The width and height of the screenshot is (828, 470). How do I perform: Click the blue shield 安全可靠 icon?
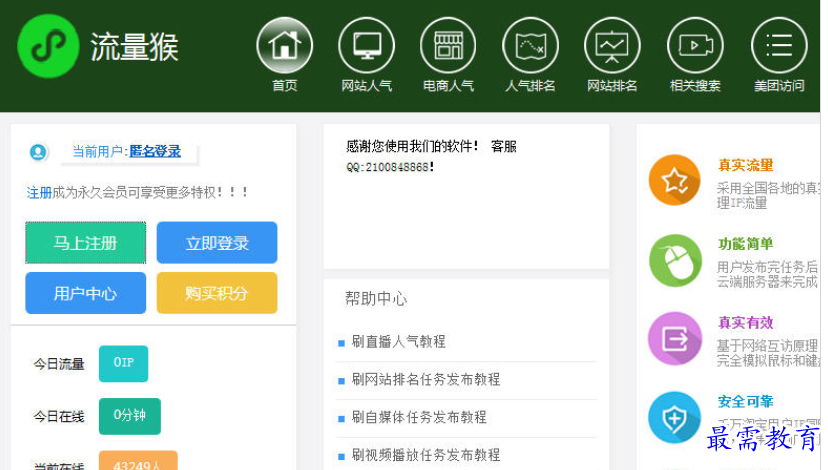[675, 418]
